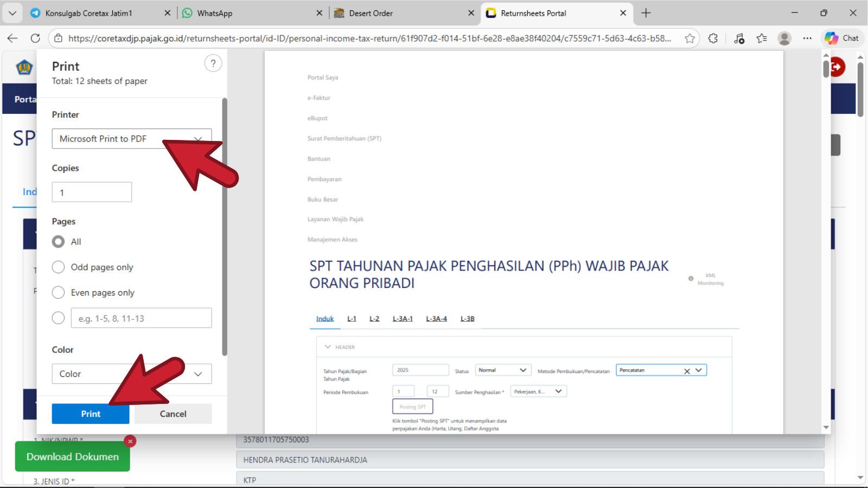Viewport: 868px width, 488px height.
Task: Open the Copilot Chat button
Action: pos(842,38)
